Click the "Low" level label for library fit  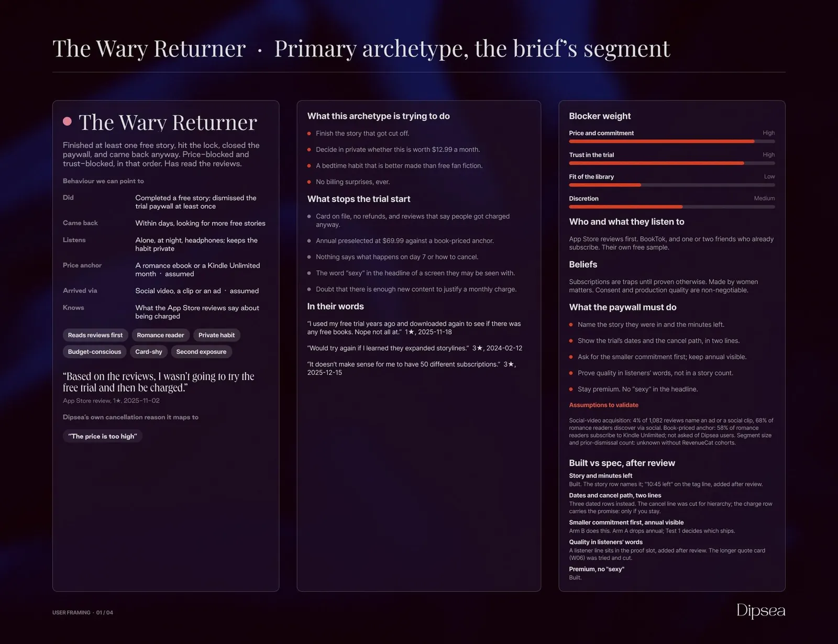tap(769, 176)
